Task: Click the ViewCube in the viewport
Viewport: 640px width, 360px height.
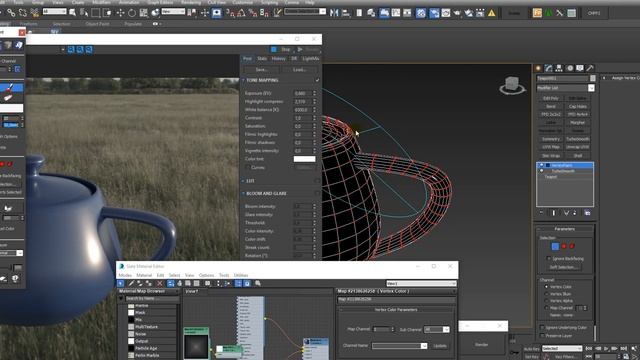Action: point(512,85)
